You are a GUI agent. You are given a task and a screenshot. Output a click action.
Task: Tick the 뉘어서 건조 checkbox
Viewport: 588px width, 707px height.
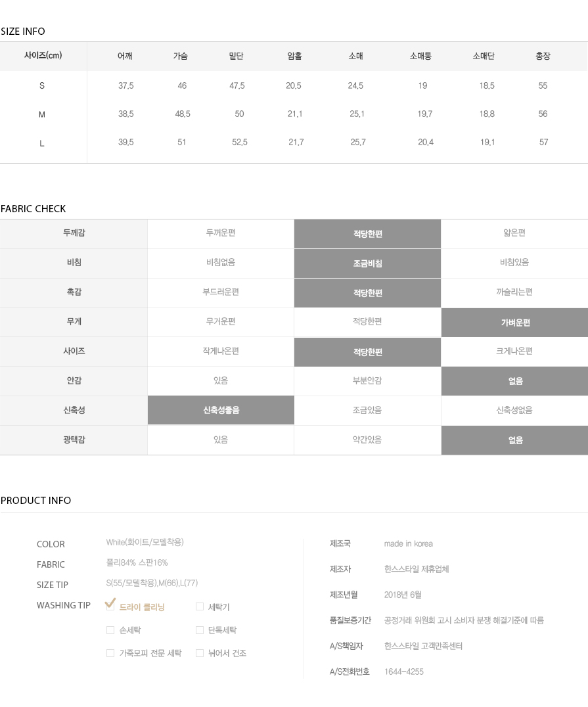click(200, 653)
